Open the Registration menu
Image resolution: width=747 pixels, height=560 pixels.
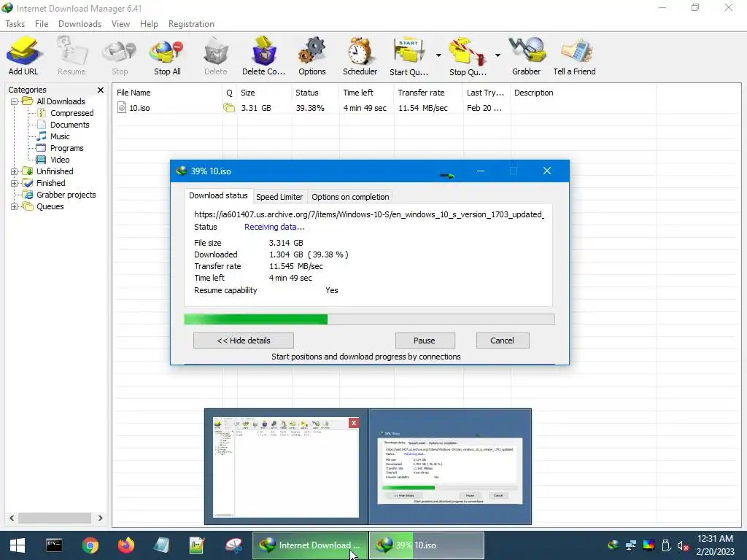point(191,24)
